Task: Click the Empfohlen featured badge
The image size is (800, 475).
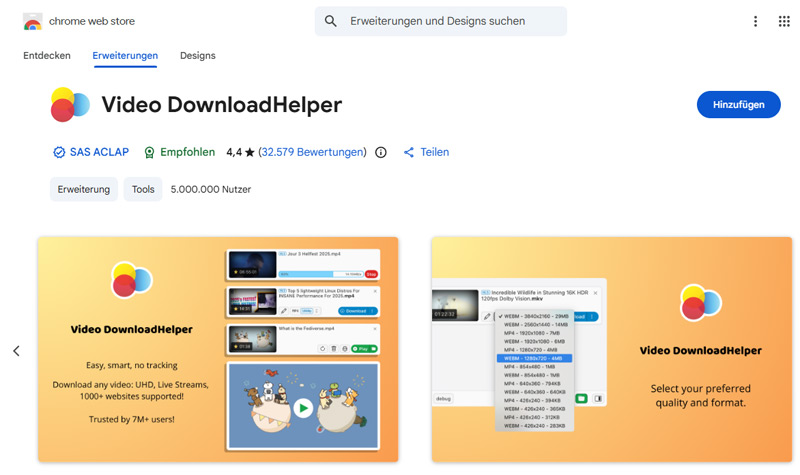Action: [x=180, y=152]
